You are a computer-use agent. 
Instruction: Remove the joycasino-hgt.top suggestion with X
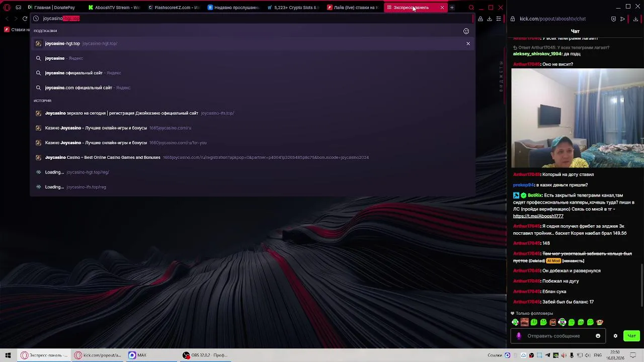(x=468, y=43)
